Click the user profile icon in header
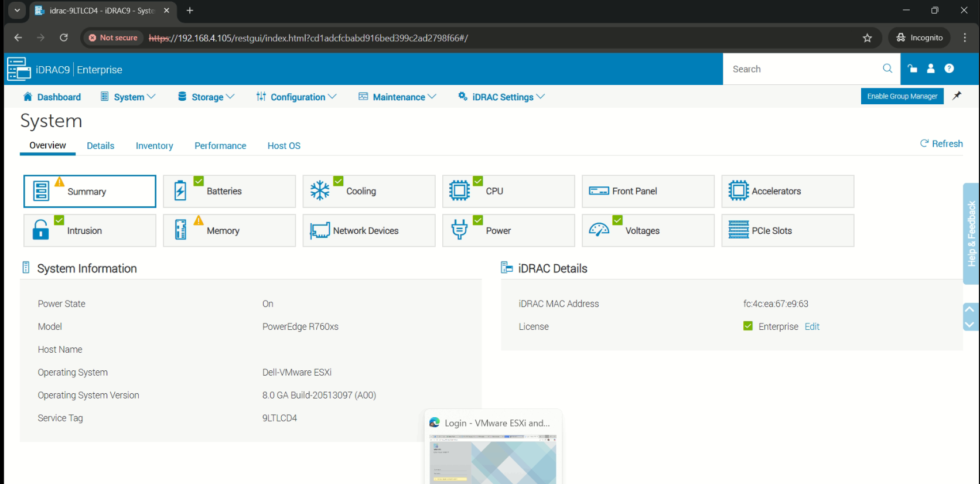This screenshot has height=484, width=980. pyautogui.click(x=931, y=69)
